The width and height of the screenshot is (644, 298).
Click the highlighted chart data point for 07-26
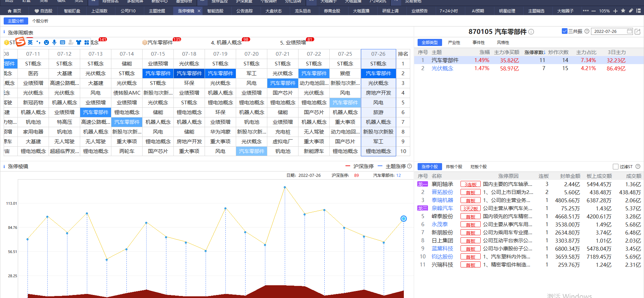click(x=404, y=218)
